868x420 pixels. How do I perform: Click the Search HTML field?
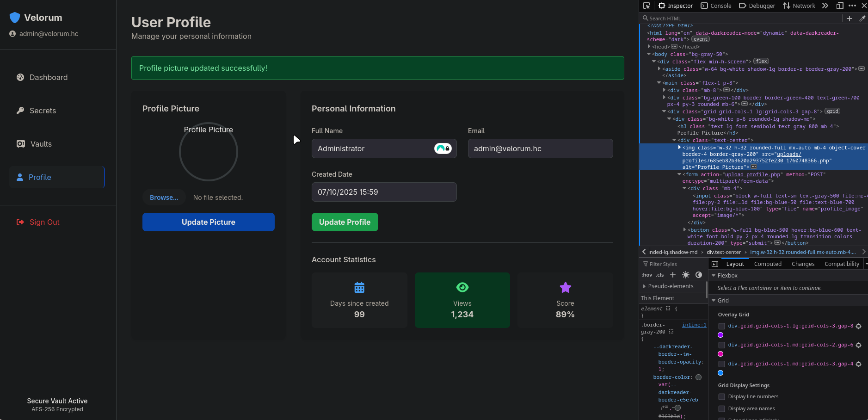pos(740,19)
